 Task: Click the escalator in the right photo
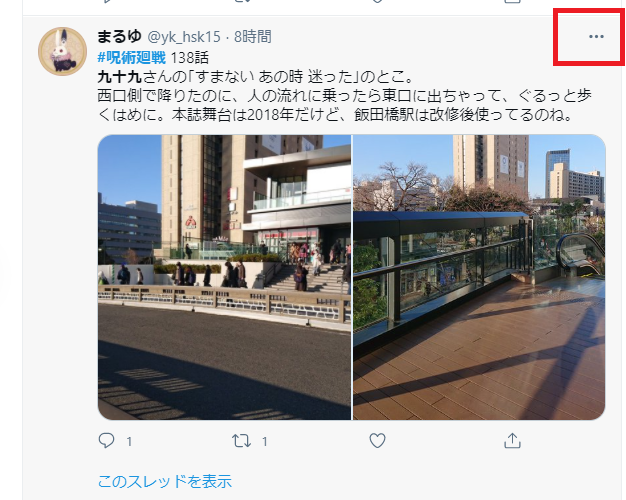580,254
